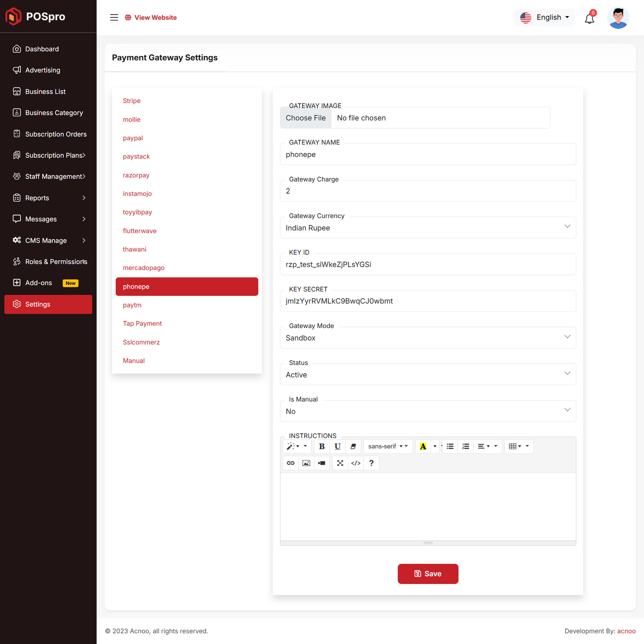Open the notifications bell
The width and height of the screenshot is (644, 644).
(x=589, y=19)
